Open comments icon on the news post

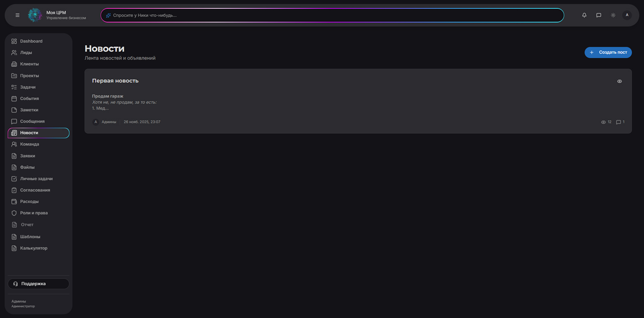pyautogui.click(x=619, y=122)
